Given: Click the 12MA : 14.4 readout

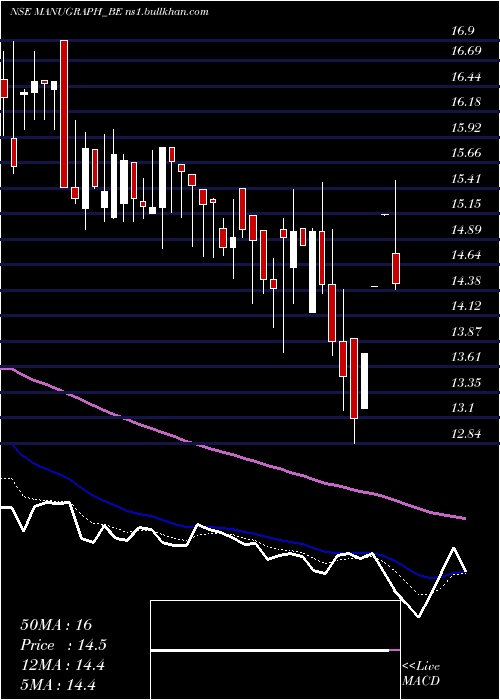Looking at the screenshot, I should coord(62,665).
